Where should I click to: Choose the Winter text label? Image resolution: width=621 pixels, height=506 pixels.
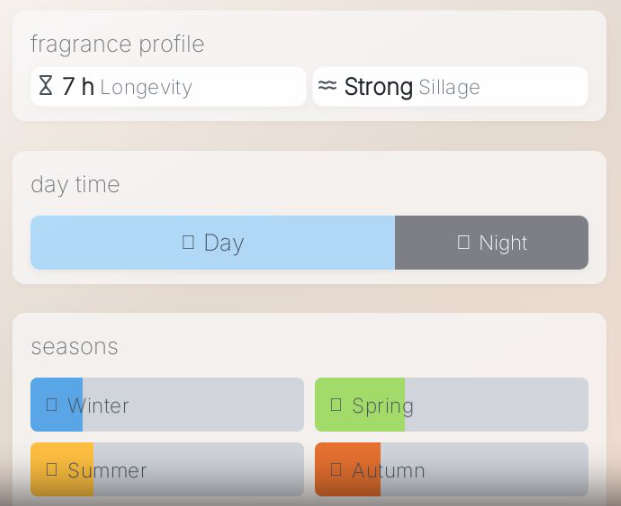[x=98, y=405]
